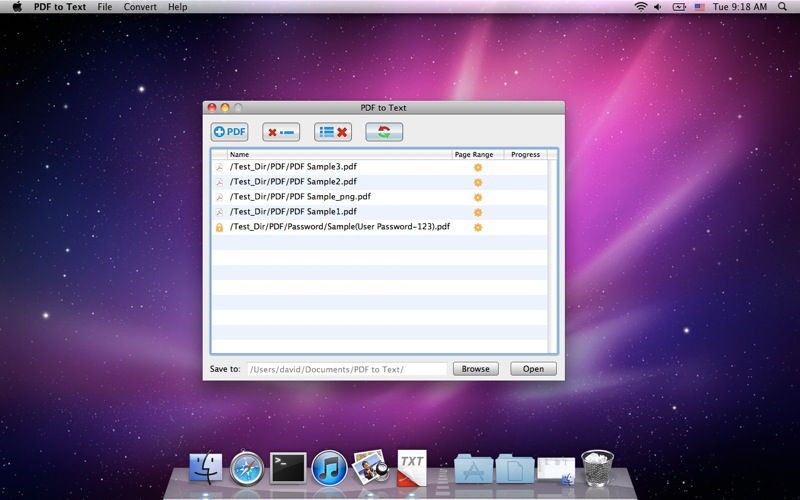
Task: Open the Applications folder stack in Dock
Action: point(473,468)
